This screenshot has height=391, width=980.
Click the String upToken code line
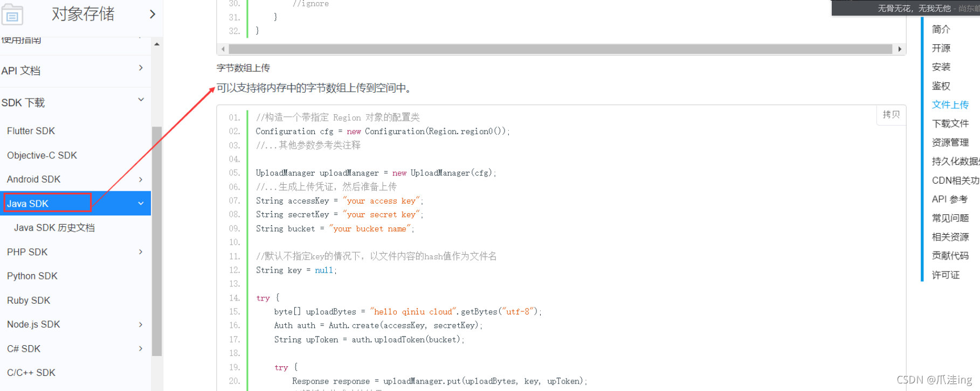pos(369,340)
